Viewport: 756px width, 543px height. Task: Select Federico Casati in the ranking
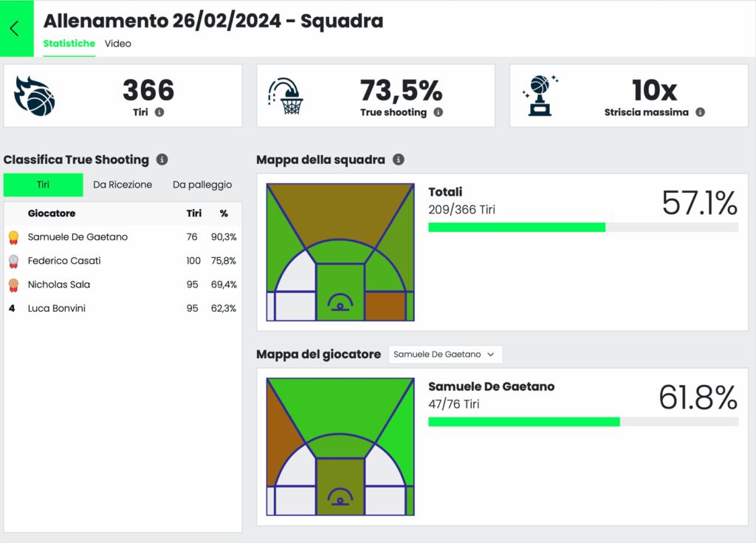pyautogui.click(x=64, y=261)
